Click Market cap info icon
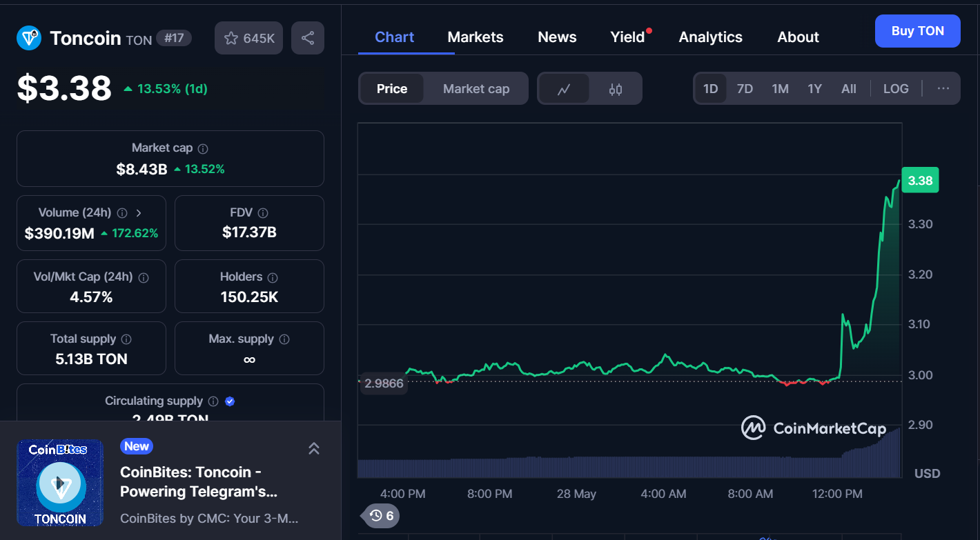 click(x=203, y=148)
